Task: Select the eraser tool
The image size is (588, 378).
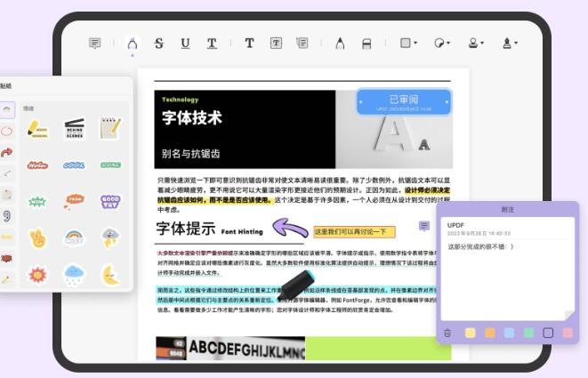Action: coord(366,44)
